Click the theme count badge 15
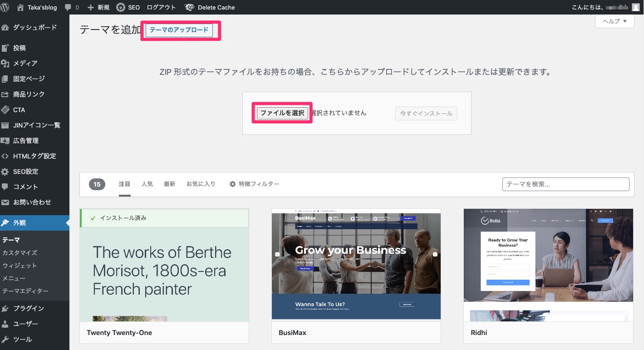Viewport: 644px width, 350px height. (97, 184)
